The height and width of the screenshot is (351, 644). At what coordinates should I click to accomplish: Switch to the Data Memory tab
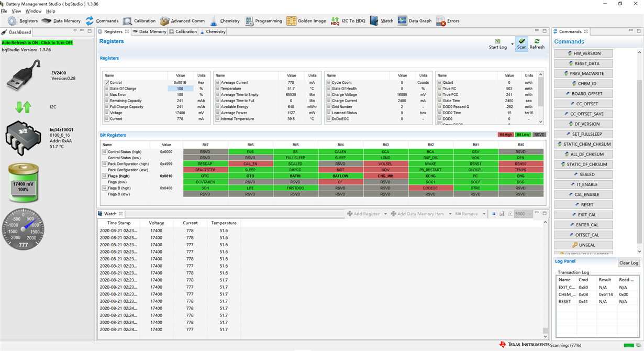(149, 32)
